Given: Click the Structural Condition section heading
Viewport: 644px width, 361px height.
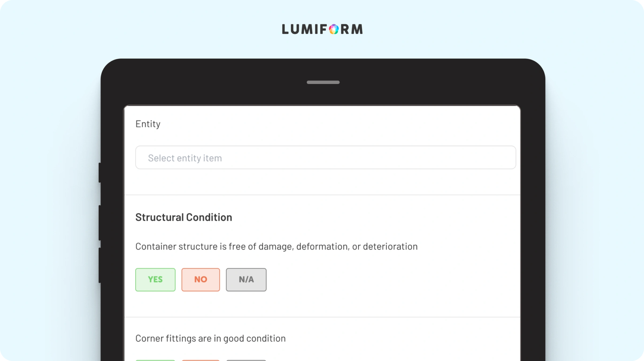Looking at the screenshot, I should tap(184, 217).
